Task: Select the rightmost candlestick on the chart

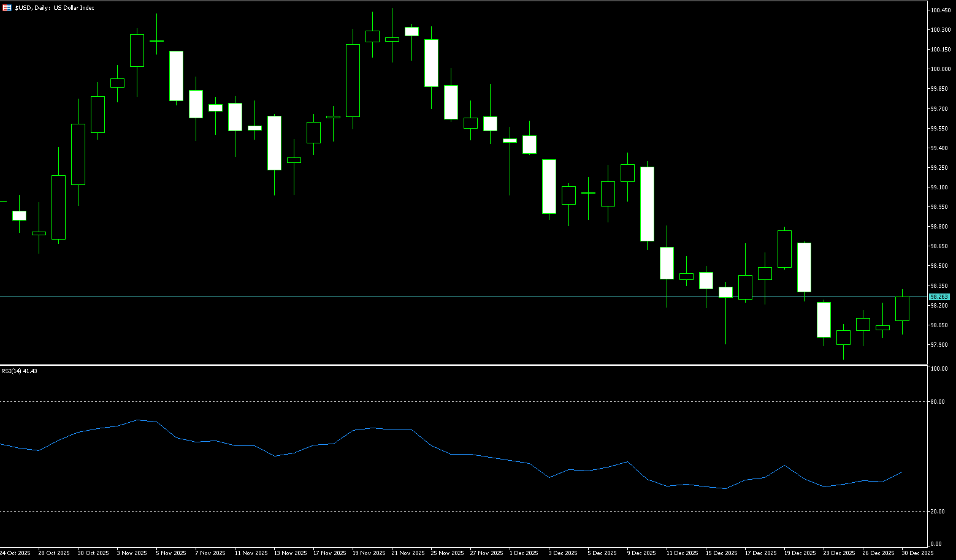Action: [x=902, y=309]
